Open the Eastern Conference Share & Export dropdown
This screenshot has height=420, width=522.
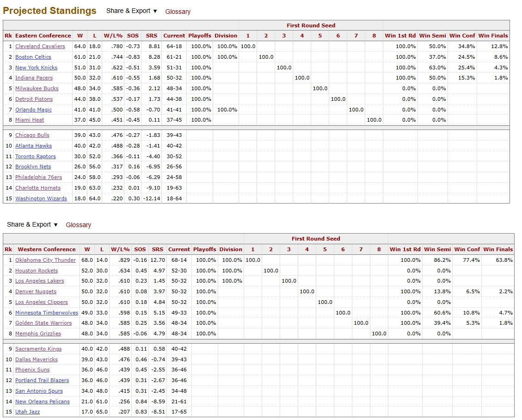pyautogui.click(x=131, y=11)
